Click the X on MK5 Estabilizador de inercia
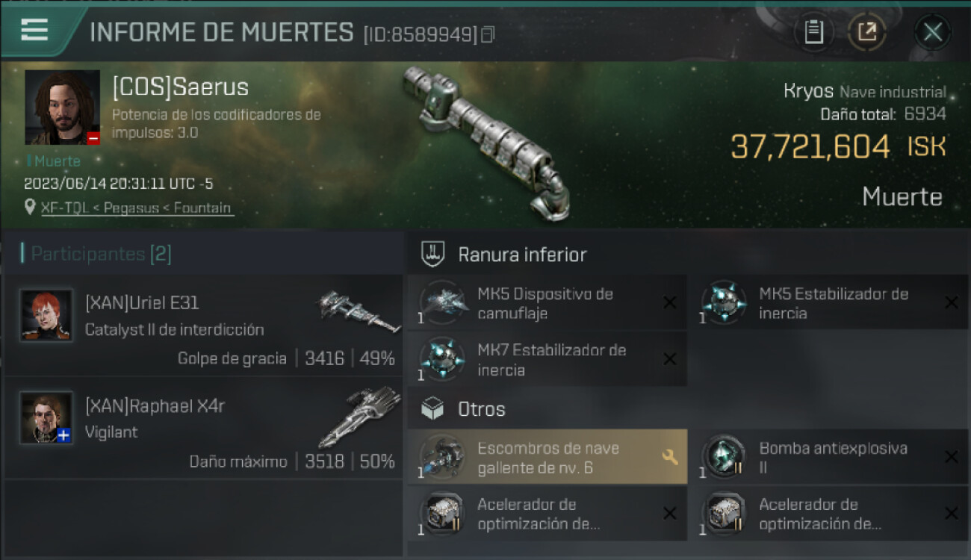 tap(951, 302)
